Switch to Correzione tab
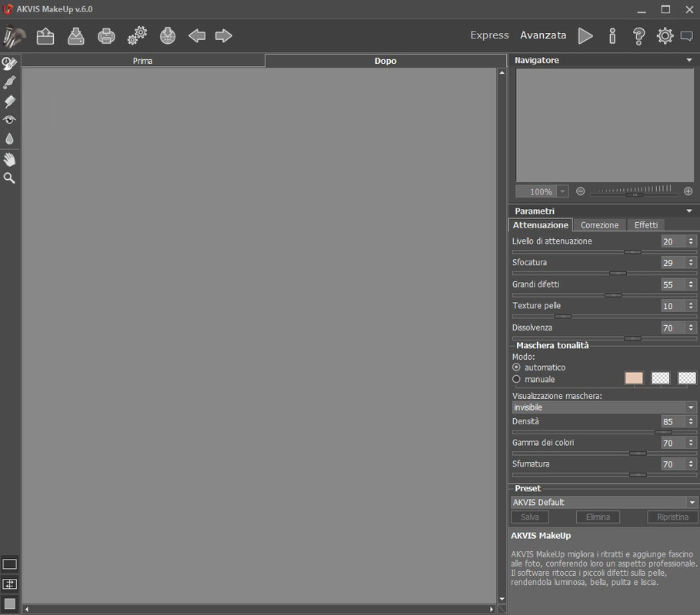 coord(599,225)
